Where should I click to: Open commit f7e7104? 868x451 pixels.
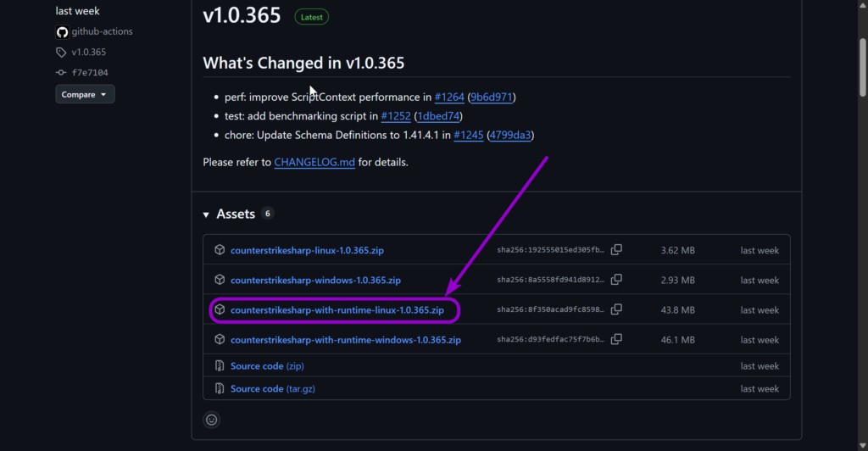[90, 73]
